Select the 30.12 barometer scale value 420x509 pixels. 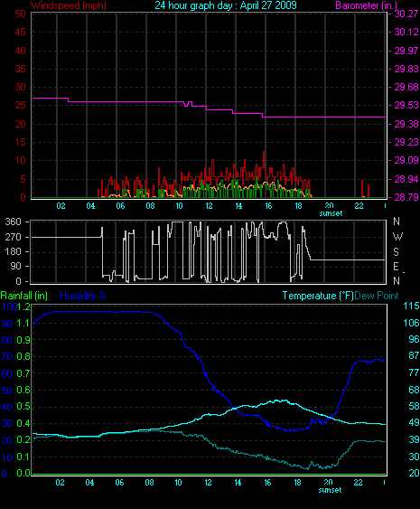[x=406, y=32]
